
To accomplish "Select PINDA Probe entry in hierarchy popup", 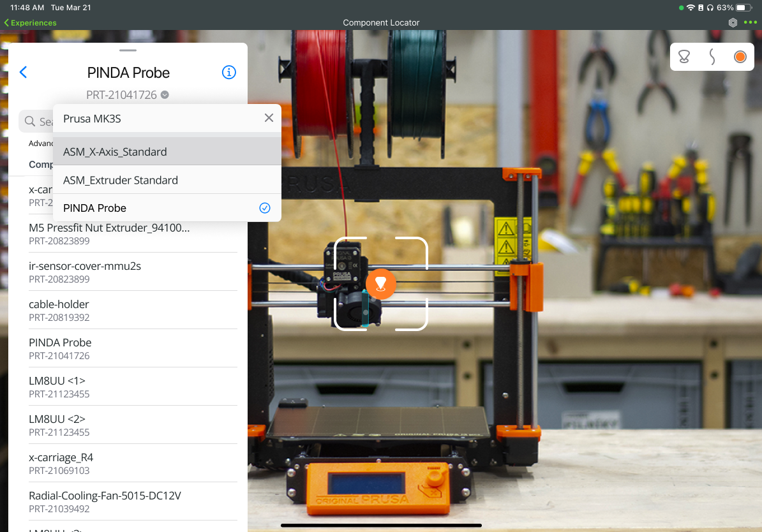I will [167, 208].
